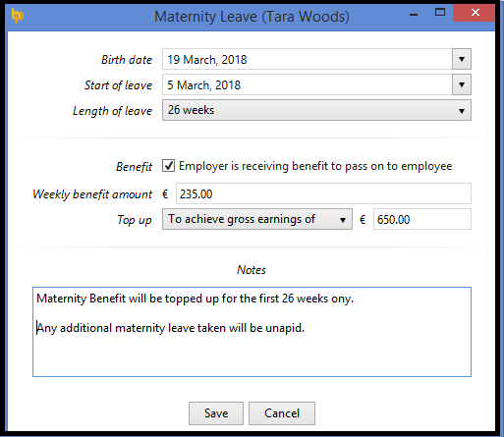This screenshot has height=437, width=504.
Task: Click the Save button
Action: pyautogui.click(x=216, y=413)
